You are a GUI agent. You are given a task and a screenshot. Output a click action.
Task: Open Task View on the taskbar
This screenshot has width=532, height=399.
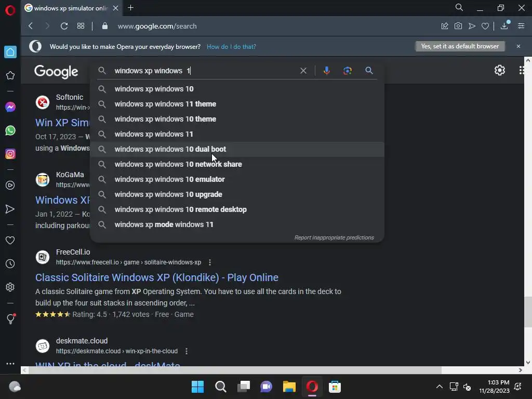(243, 387)
